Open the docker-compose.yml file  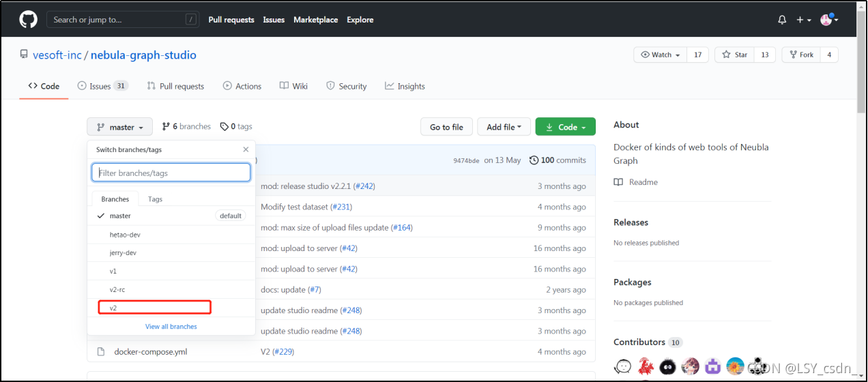pyautogui.click(x=151, y=352)
